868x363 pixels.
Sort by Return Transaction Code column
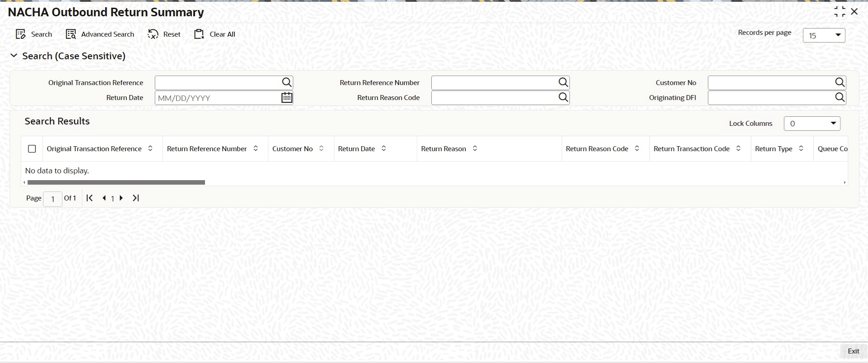pos(738,148)
